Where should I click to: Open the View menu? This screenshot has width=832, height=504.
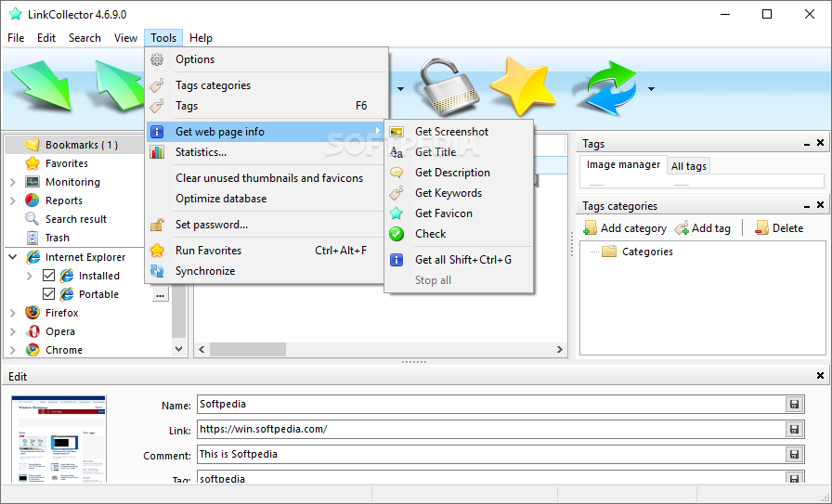coord(125,38)
